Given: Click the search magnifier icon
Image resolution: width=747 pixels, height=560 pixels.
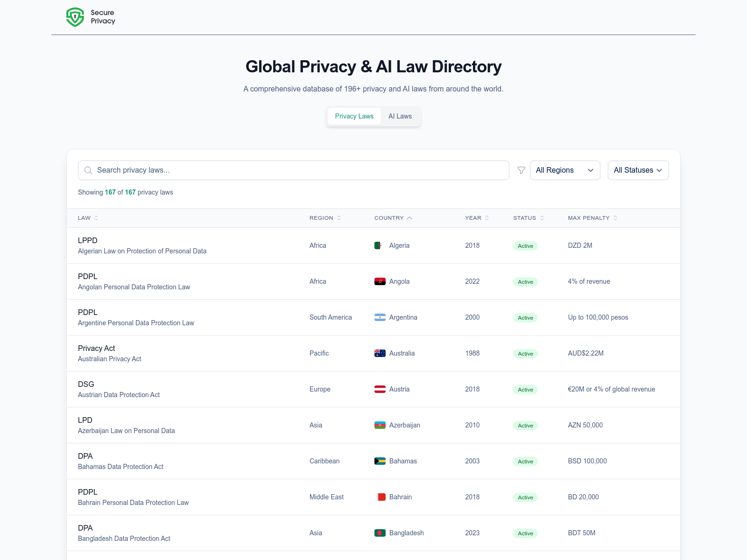Looking at the screenshot, I should tap(88, 170).
